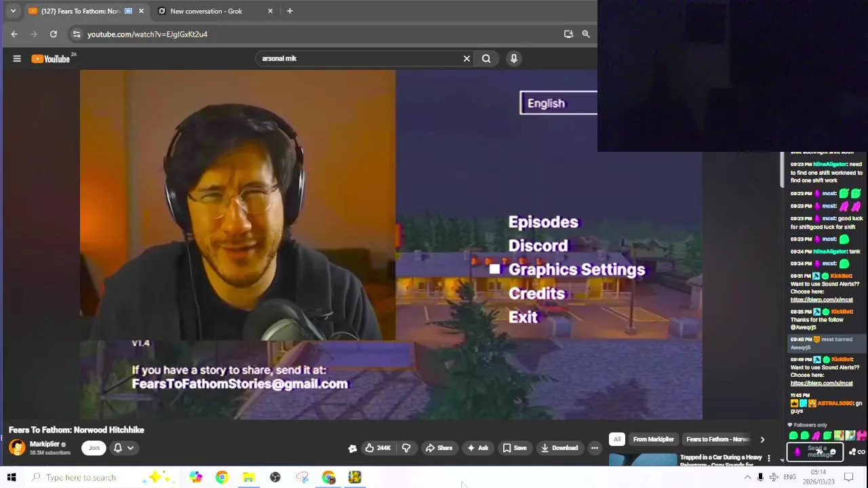Clear the YouTube search text with X

tap(467, 58)
